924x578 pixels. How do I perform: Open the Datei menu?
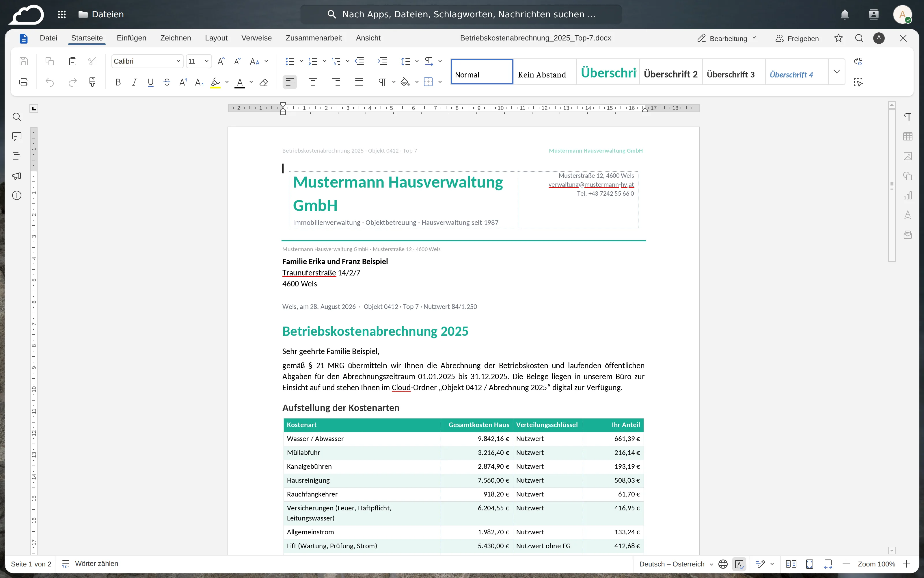[49, 38]
